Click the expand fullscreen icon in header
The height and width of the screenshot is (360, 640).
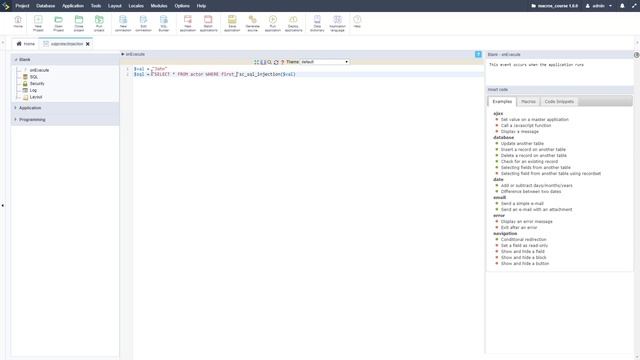click(634, 6)
